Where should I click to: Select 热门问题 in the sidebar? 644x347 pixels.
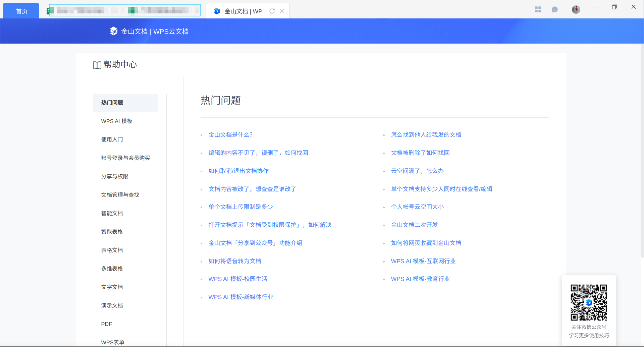(x=125, y=103)
